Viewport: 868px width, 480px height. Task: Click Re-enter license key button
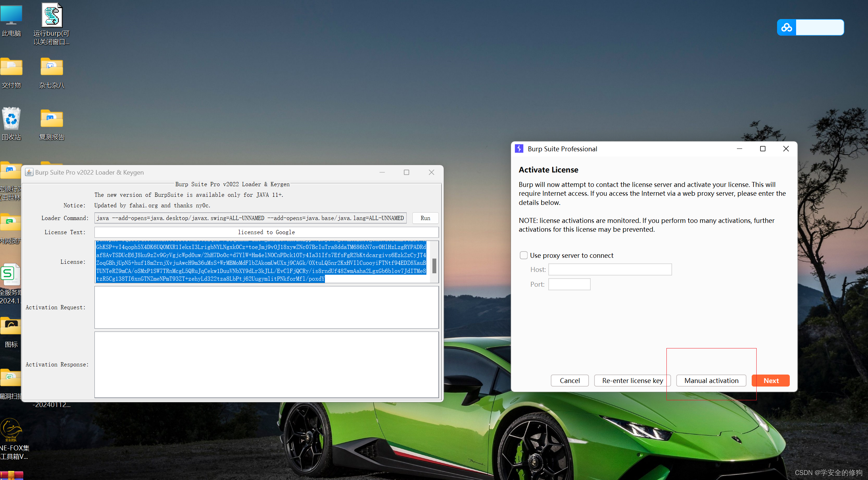(632, 381)
